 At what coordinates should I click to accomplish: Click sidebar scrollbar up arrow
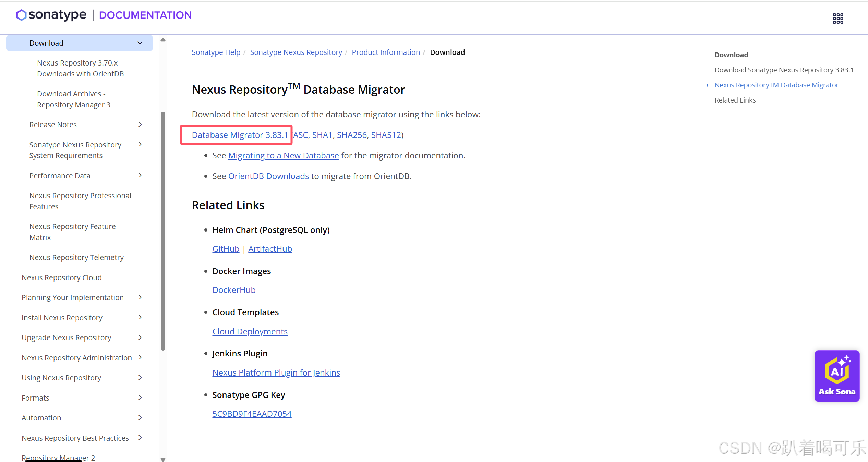163,39
